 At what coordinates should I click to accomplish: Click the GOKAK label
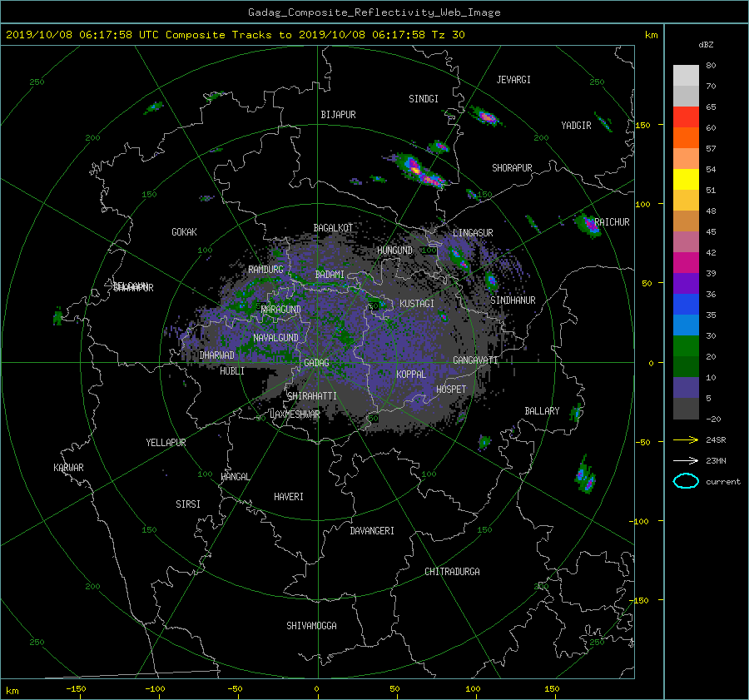coord(185,232)
